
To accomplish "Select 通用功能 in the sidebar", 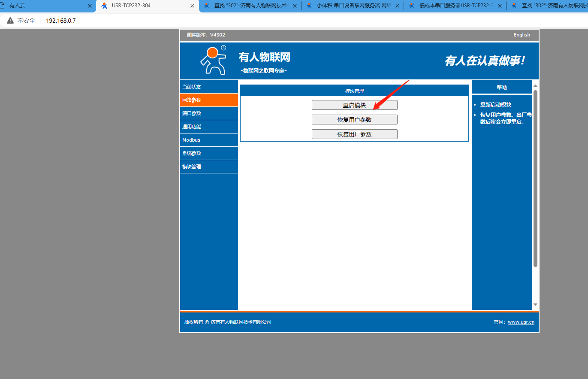I will pos(209,127).
